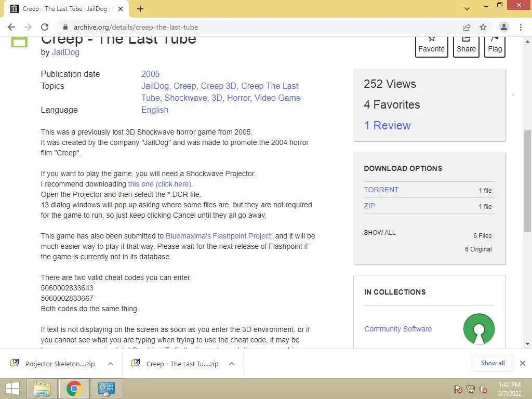Click the 2005 publication date link
532x399 pixels.
(x=150, y=74)
